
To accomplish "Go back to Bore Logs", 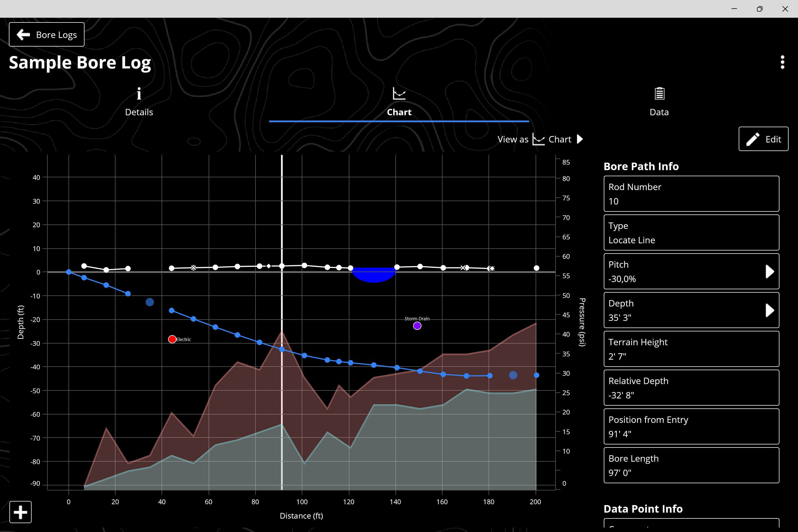I will click(47, 34).
